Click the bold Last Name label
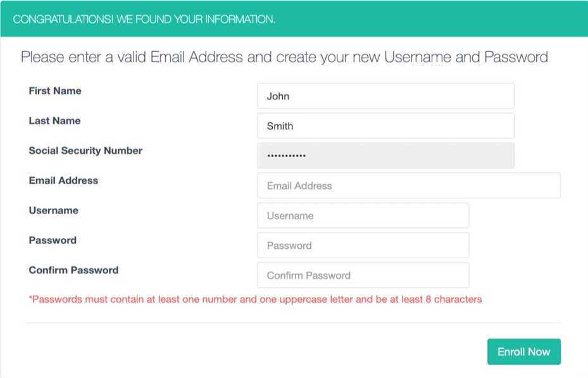The image size is (588, 378). [54, 121]
